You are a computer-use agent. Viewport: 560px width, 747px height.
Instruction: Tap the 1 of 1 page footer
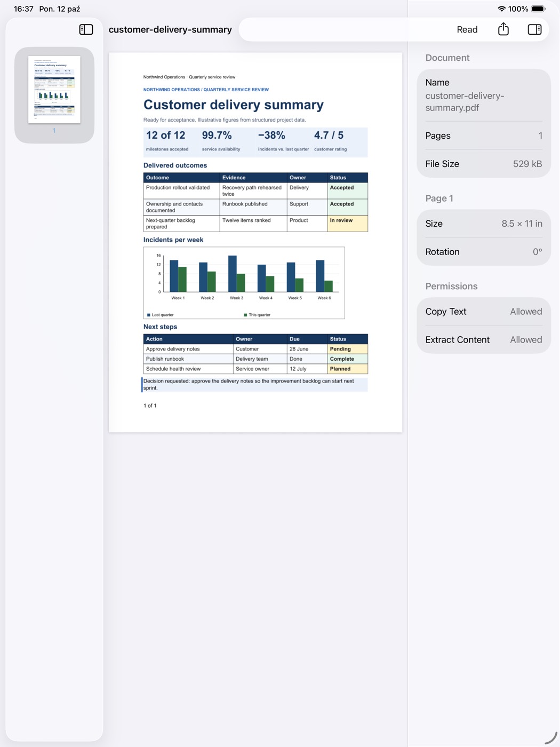[150, 406]
